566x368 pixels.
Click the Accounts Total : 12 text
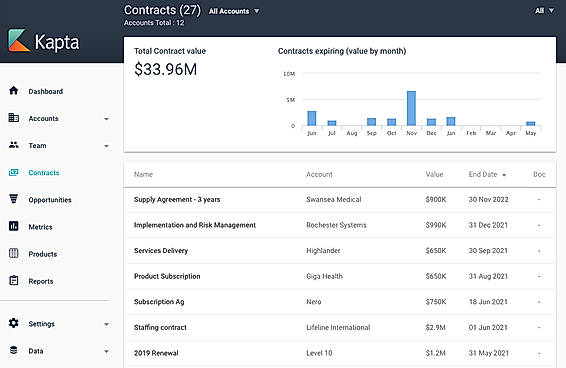point(154,23)
